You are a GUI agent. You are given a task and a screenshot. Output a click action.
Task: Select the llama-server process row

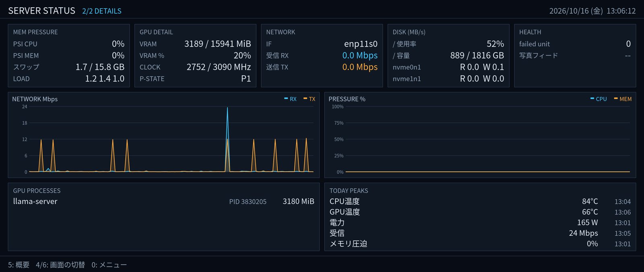[163, 201]
